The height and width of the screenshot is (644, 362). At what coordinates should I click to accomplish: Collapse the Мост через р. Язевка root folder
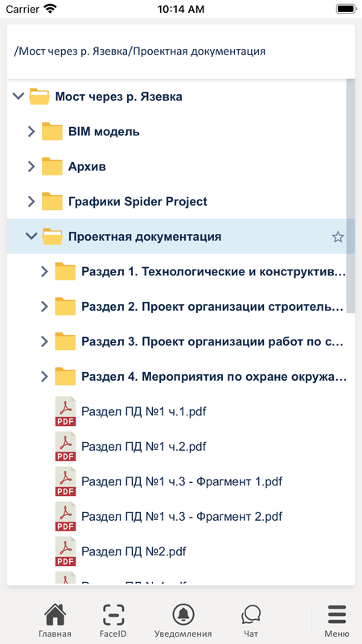(18, 96)
